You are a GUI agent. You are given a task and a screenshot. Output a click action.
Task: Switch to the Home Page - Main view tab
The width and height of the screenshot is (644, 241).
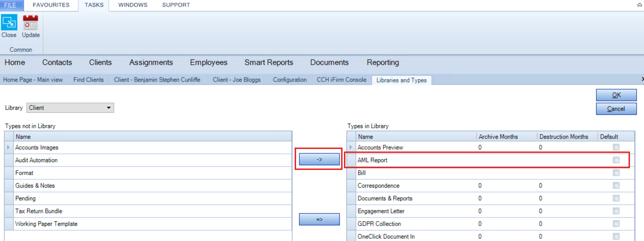tap(33, 80)
